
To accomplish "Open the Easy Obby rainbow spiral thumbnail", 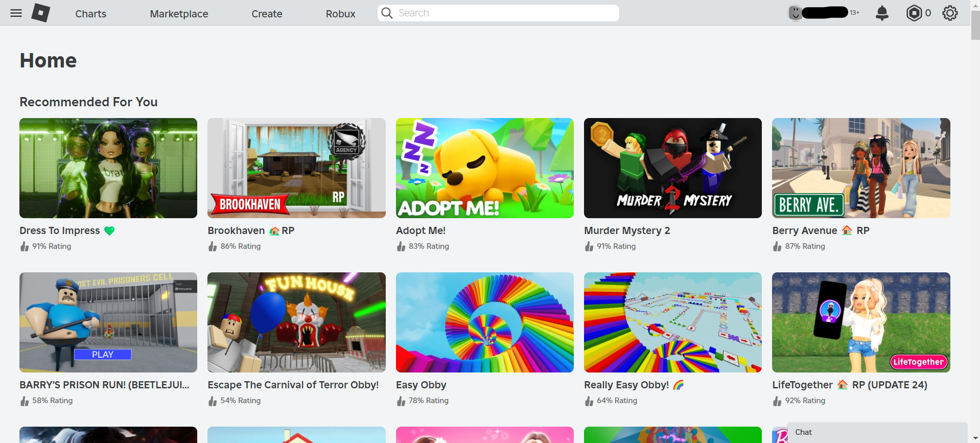I will (x=485, y=322).
